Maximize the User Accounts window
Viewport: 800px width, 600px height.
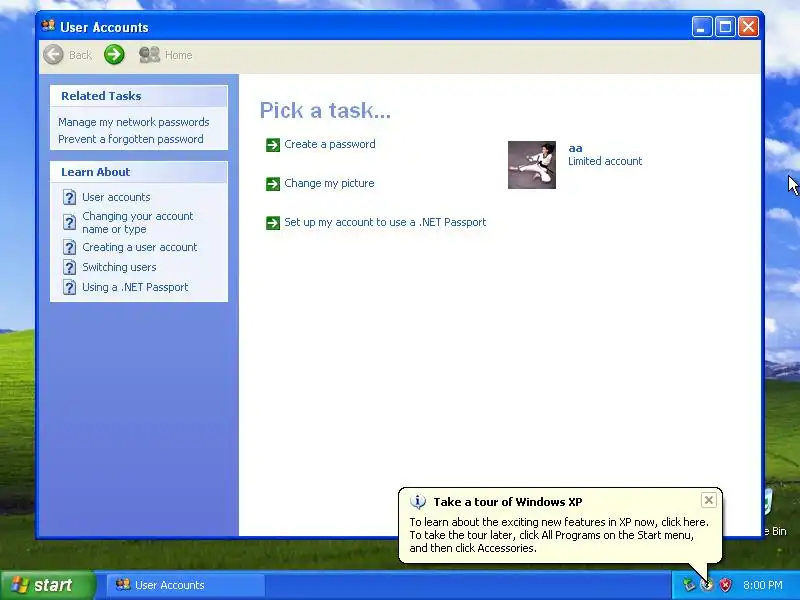(725, 27)
